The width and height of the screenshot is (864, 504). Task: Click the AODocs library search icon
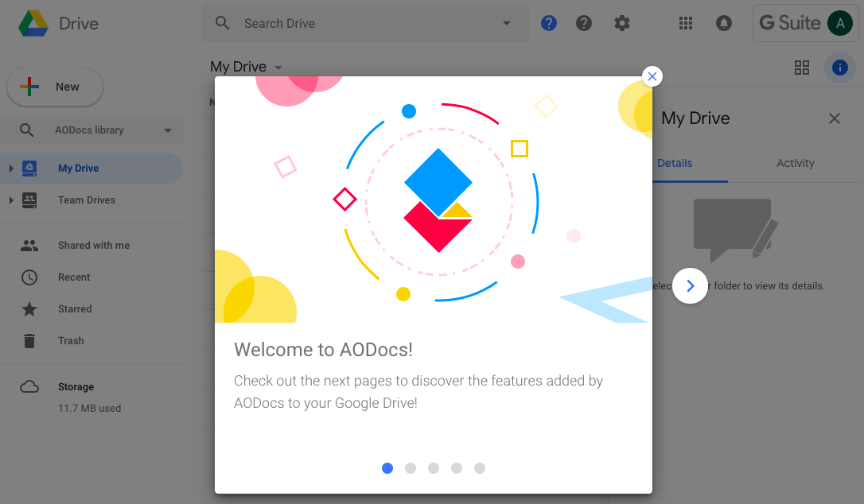tap(26, 130)
